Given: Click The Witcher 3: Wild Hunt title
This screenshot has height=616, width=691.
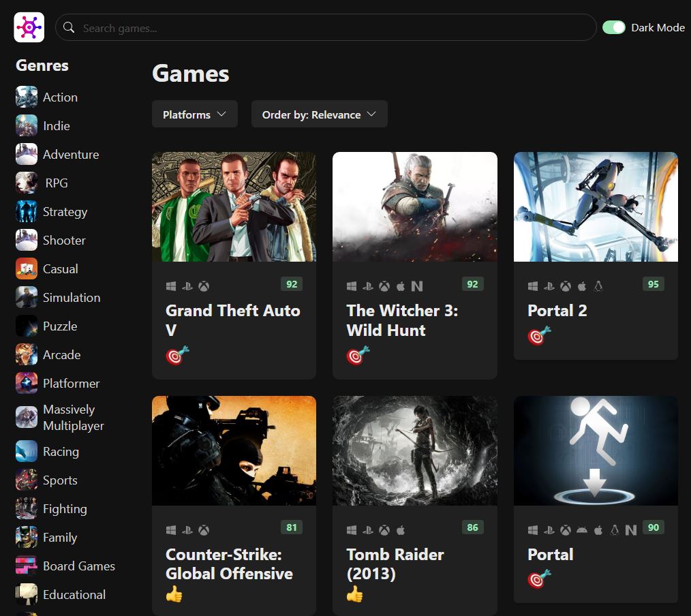Looking at the screenshot, I should pos(402,320).
